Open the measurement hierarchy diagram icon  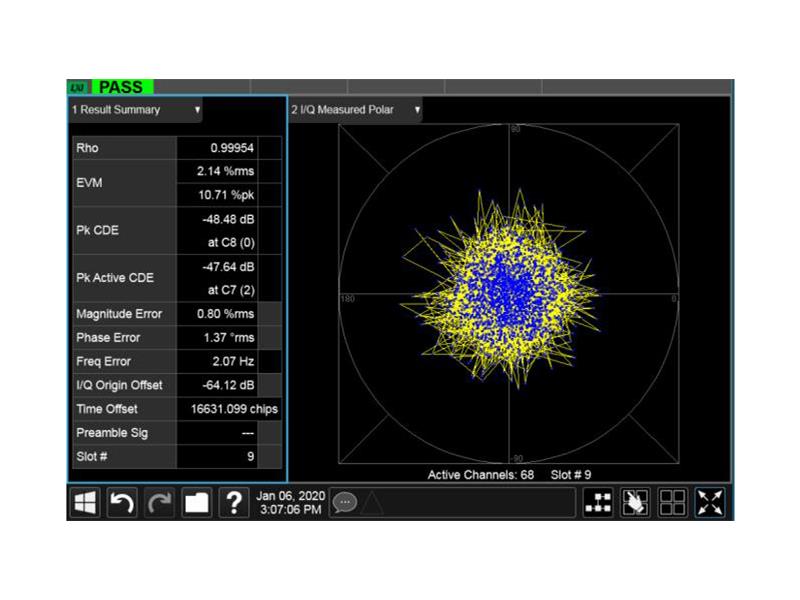[x=598, y=503]
